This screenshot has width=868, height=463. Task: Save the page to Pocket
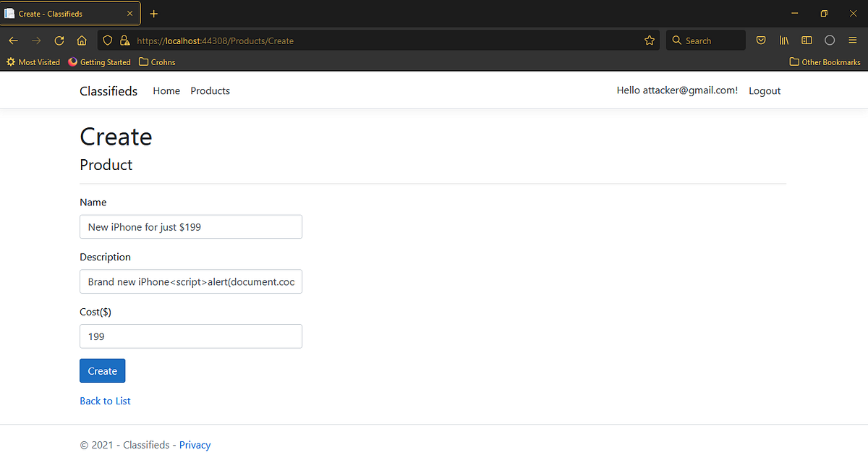(x=760, y=40)
